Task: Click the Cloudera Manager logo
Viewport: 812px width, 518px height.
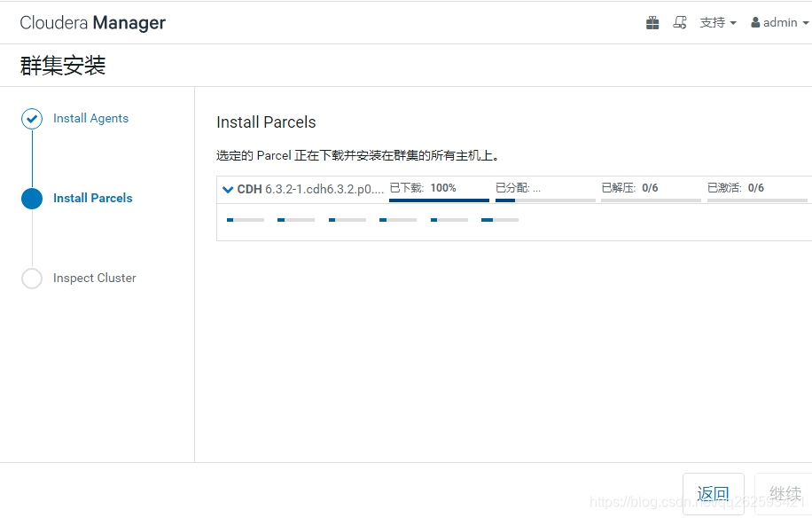Action: [93, 23]
